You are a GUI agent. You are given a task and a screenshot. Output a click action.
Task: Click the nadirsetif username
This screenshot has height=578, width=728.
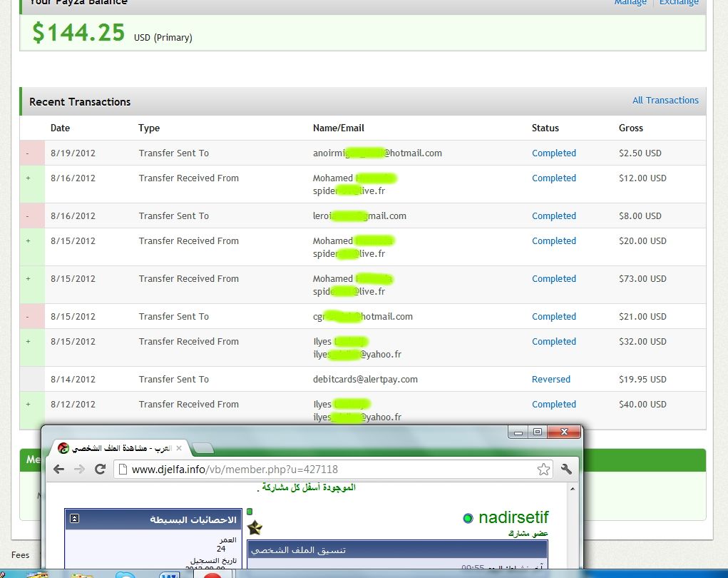pyautogui.click(x=513, y=517)
